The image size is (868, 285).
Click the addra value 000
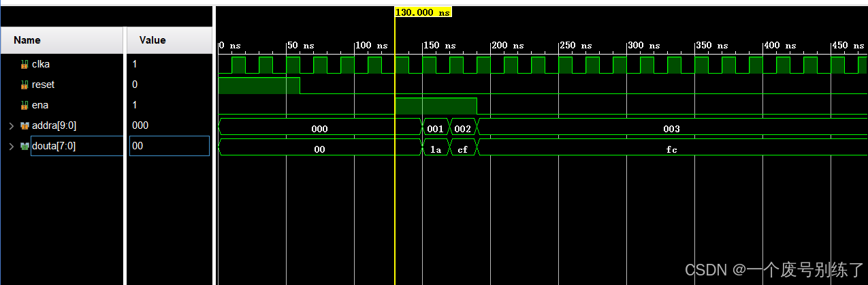(x=140, y=125)
